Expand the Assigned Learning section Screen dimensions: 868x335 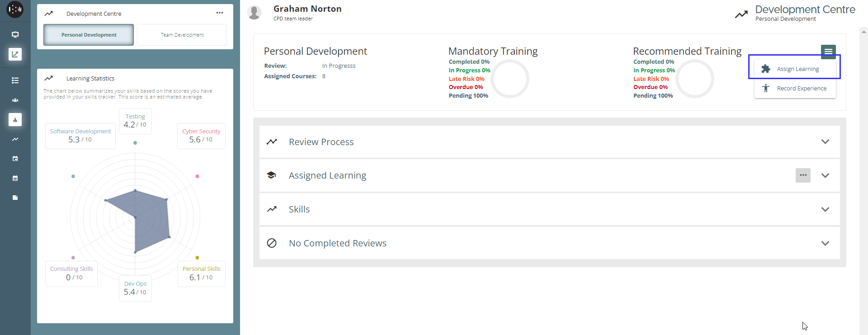[825, 175]
